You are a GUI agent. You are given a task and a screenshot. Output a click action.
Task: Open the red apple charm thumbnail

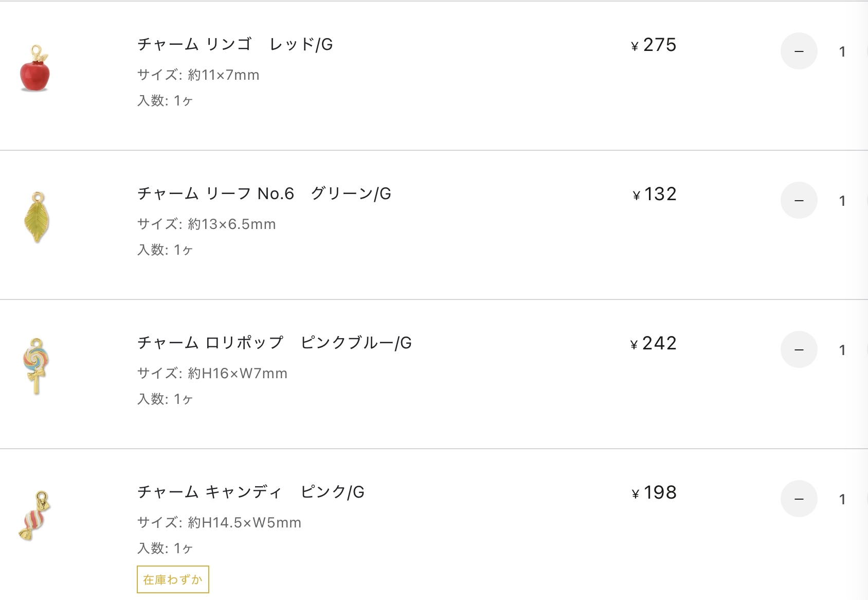coord(35,69)
